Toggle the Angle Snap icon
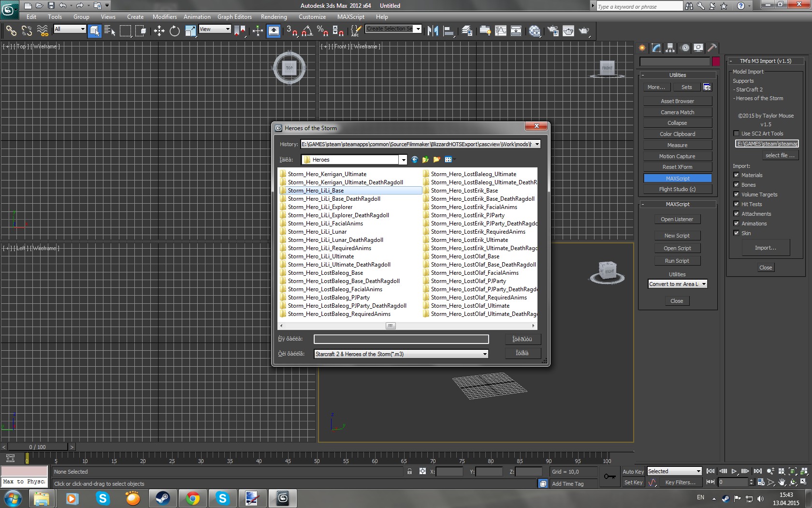This screenshot has height=508, width=812. point(307,31)
